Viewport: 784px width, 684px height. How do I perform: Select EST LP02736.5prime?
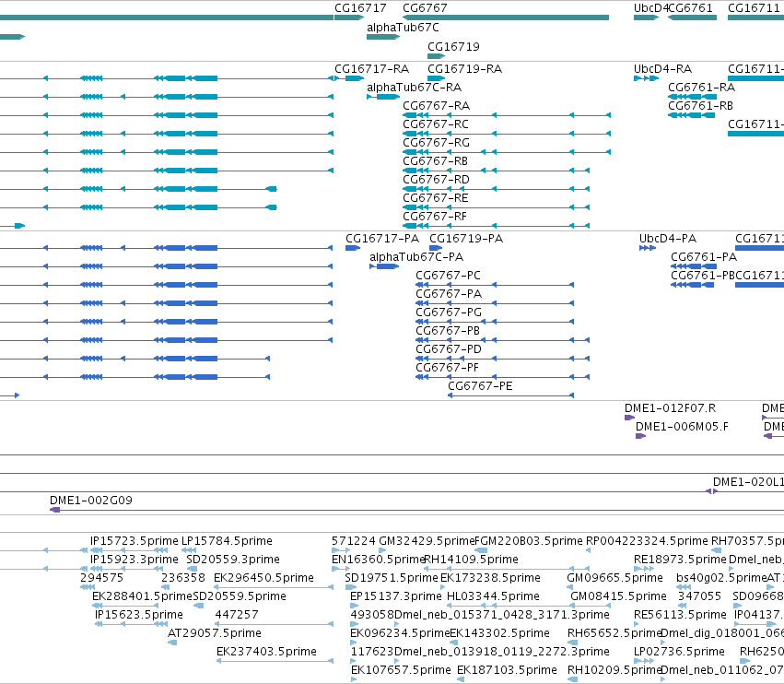(x=679, y=652)
